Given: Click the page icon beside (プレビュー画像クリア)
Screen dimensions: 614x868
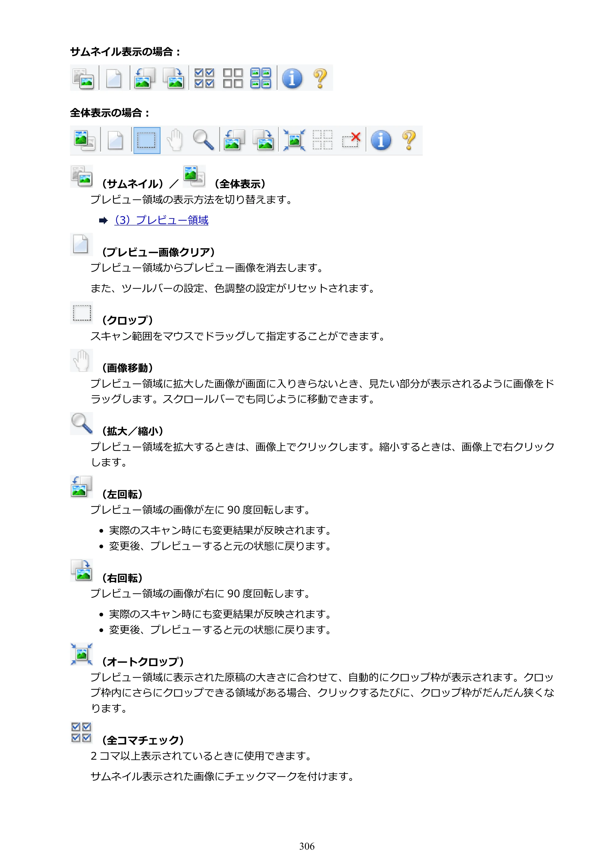Looking at the screenshot, I should tap(81, 245).
